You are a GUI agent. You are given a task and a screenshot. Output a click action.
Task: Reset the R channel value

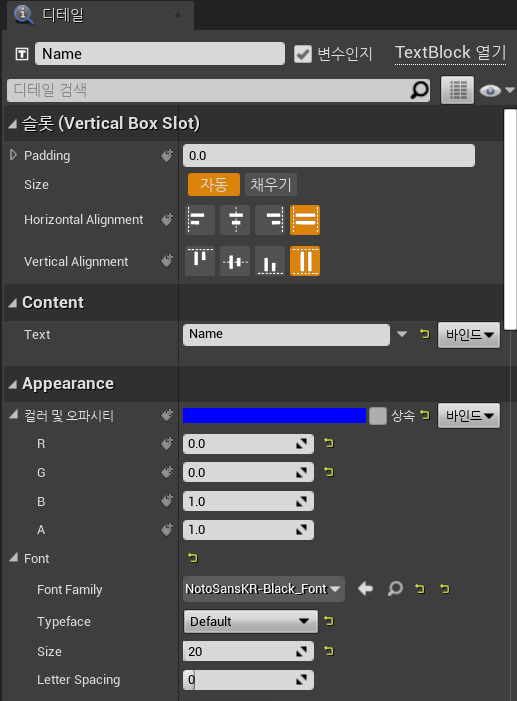pyautogui.click(x=329, y=443)
